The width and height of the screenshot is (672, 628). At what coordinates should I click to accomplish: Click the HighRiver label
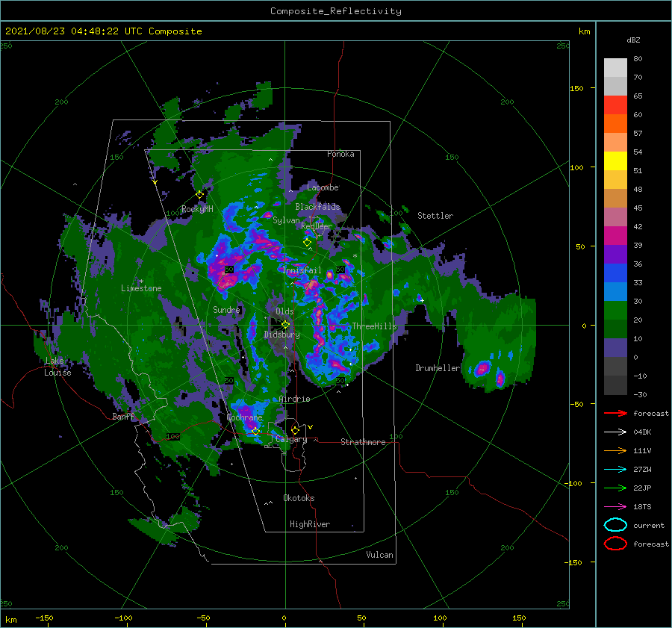[310, 524]
